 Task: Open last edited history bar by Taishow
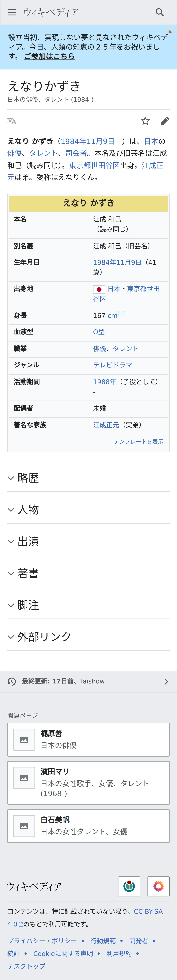point(88,681)
